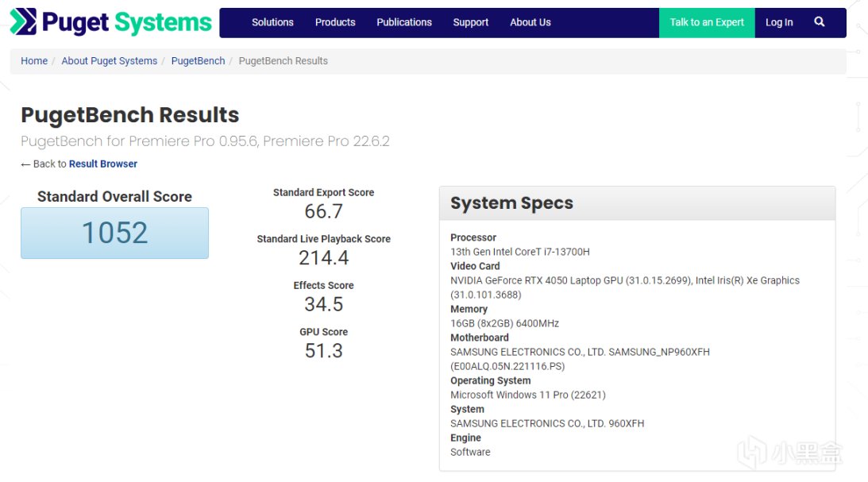Click the Processor label
This screenshot has width=868, height=482.
coord(473,237)
